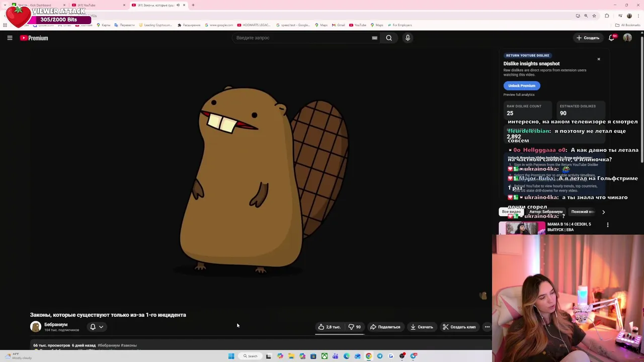Open the HOGWARTS LEGACY bookmark
The image size is (644, 362).
[x=254, y=25]
